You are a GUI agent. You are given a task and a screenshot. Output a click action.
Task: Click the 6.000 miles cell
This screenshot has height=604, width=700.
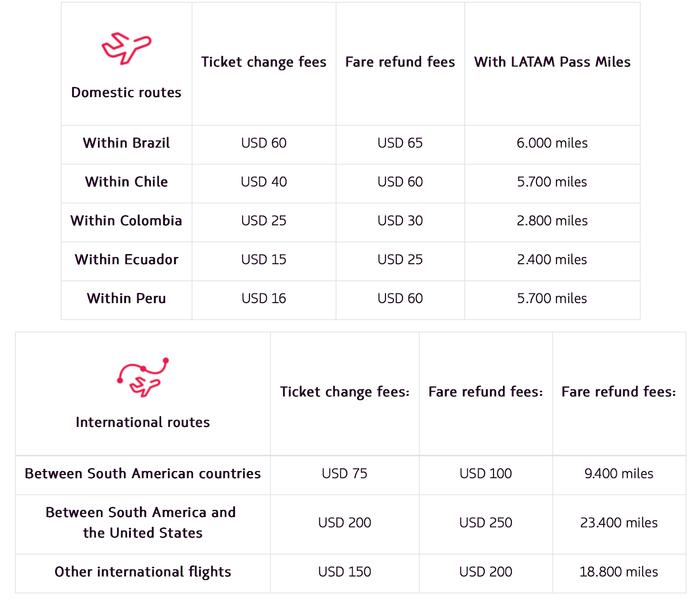(x=552, y=143)
